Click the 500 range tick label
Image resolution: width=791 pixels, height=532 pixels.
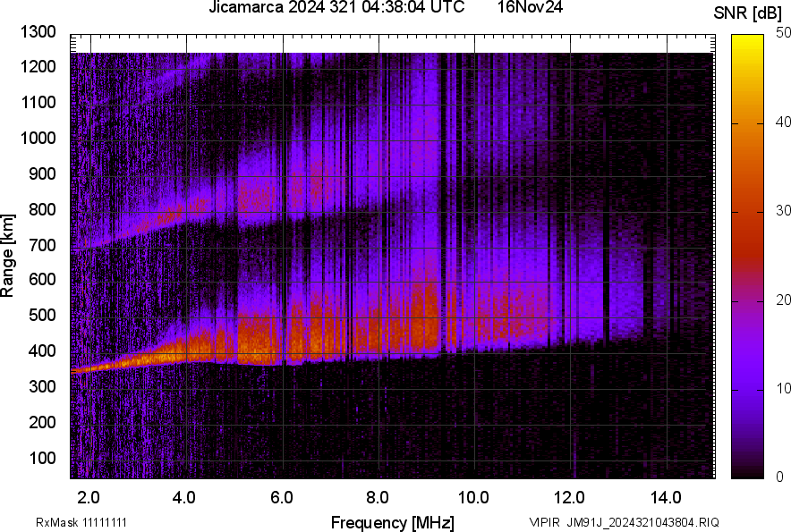42,315
